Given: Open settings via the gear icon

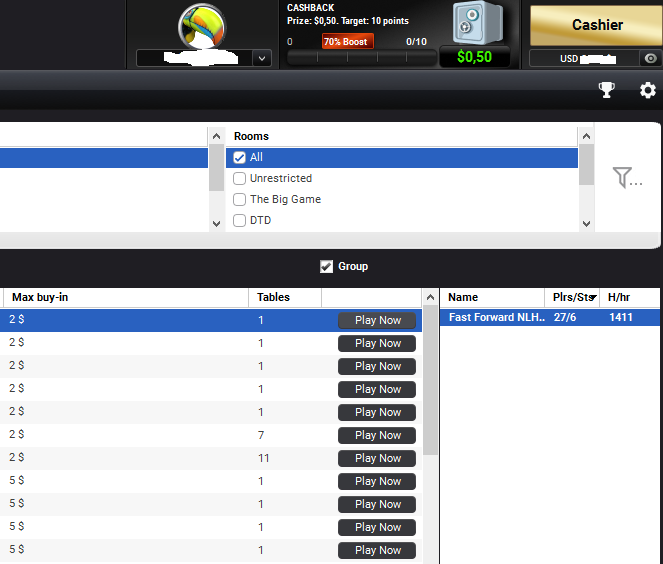Looking at the screenshot, I should pos(648,91).
